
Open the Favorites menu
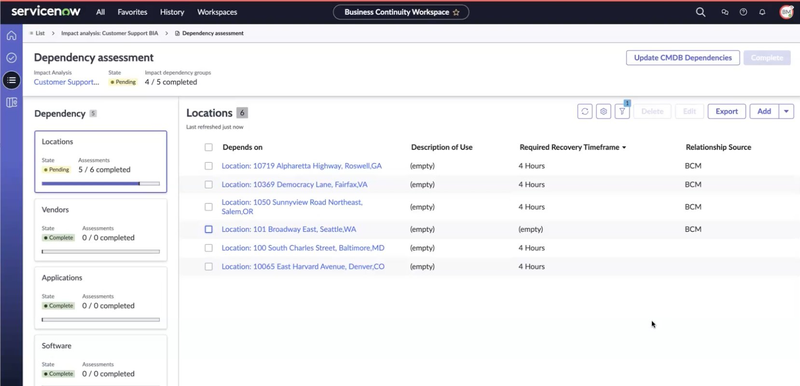(x=132, y=12)
